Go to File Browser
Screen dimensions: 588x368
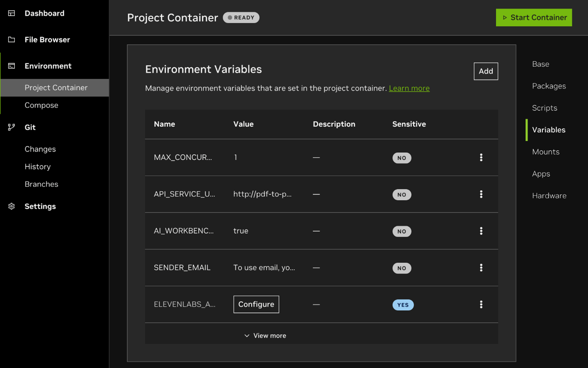[47, 40]
